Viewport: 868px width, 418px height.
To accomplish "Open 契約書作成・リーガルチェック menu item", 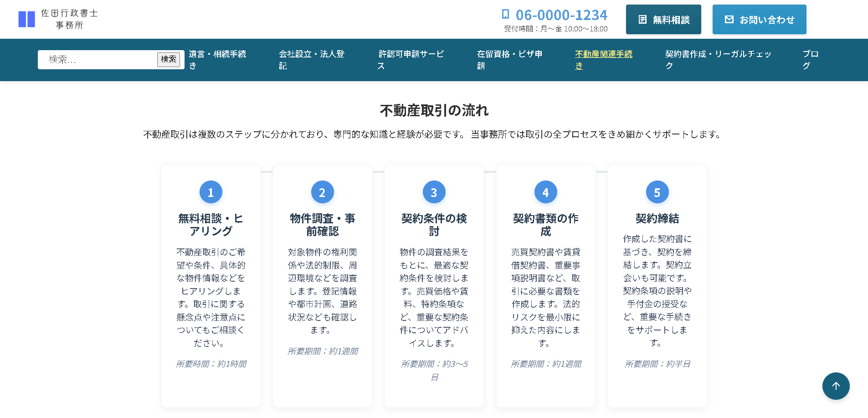I will click(718, 60).
